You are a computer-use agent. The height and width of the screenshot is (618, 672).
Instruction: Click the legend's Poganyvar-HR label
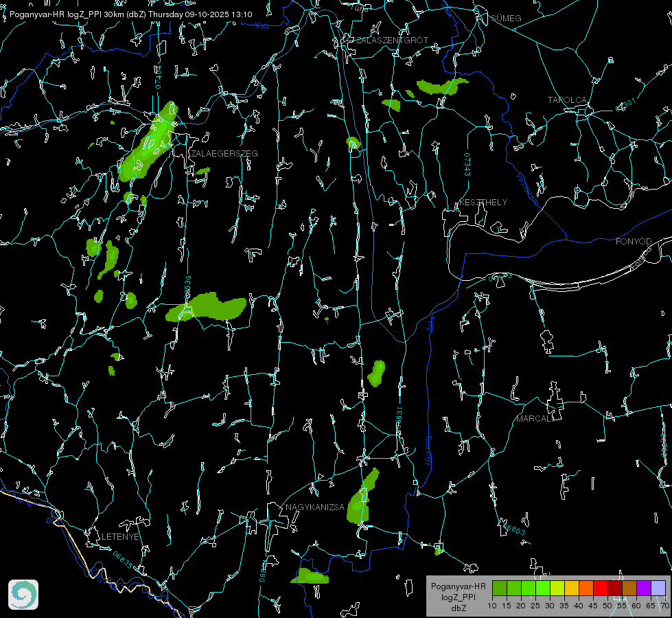[458, 586]
